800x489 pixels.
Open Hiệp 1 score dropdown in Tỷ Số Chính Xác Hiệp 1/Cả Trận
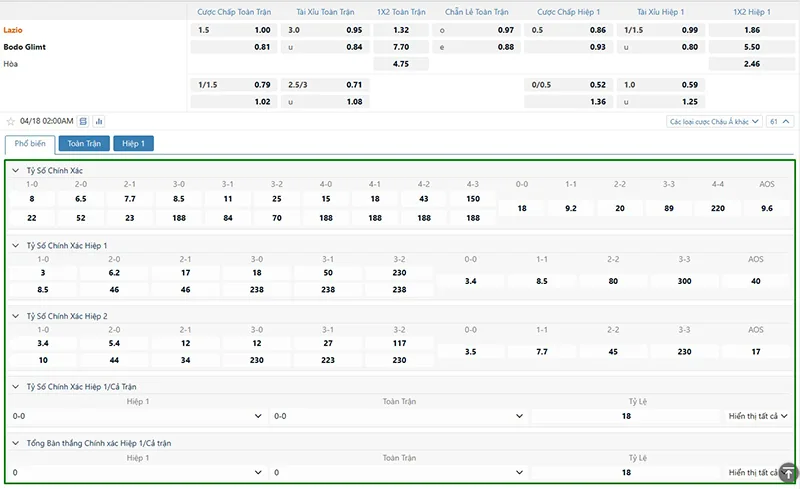[138, 416]
